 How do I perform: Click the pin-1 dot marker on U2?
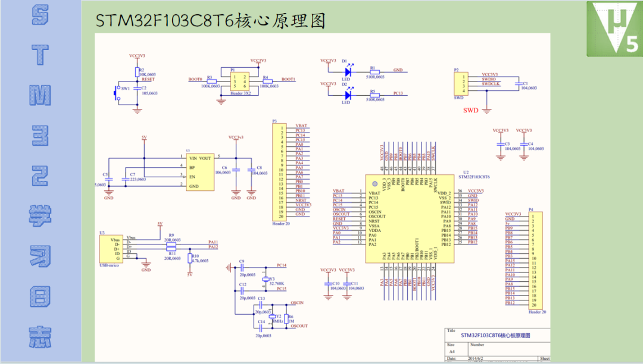[374, 184]
